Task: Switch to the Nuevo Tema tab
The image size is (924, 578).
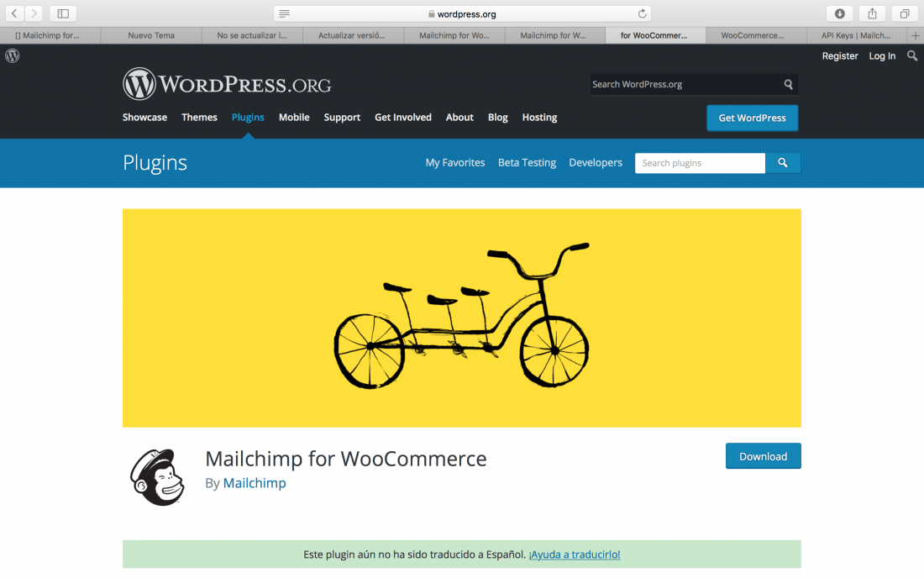Action: (x=151, y=35)
